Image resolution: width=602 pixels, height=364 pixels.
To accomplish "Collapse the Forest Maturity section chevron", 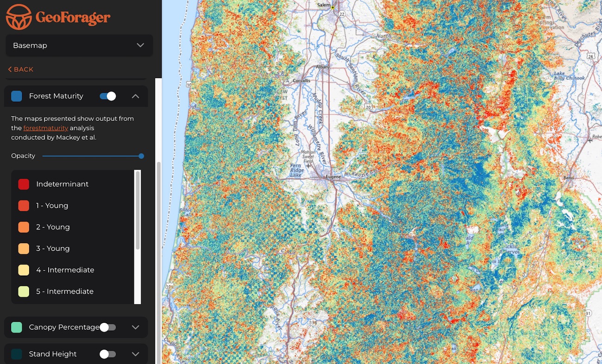I will coord(135,96).
